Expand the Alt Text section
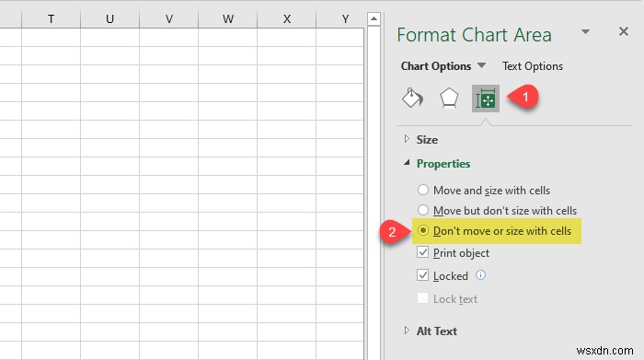Viewport: 644px width, 360px height. tap(437, 331)
